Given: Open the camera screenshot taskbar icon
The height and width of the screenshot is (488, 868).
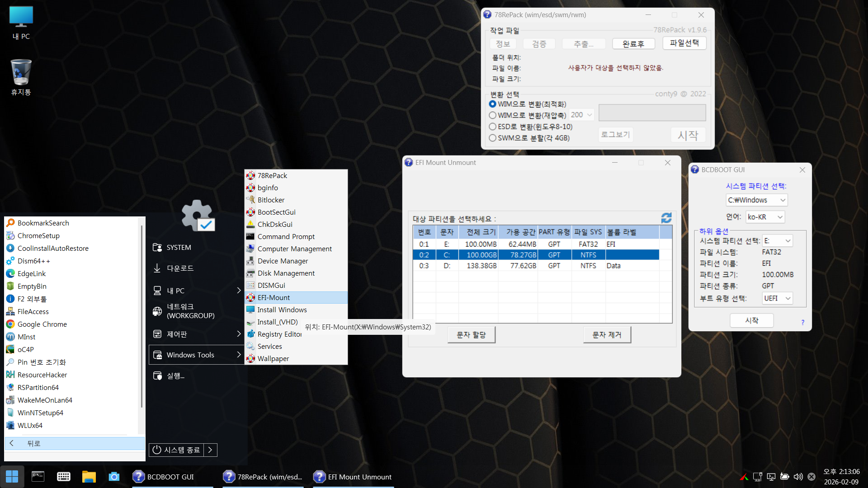Looking at the screenshot, I should tap(114, 477).
